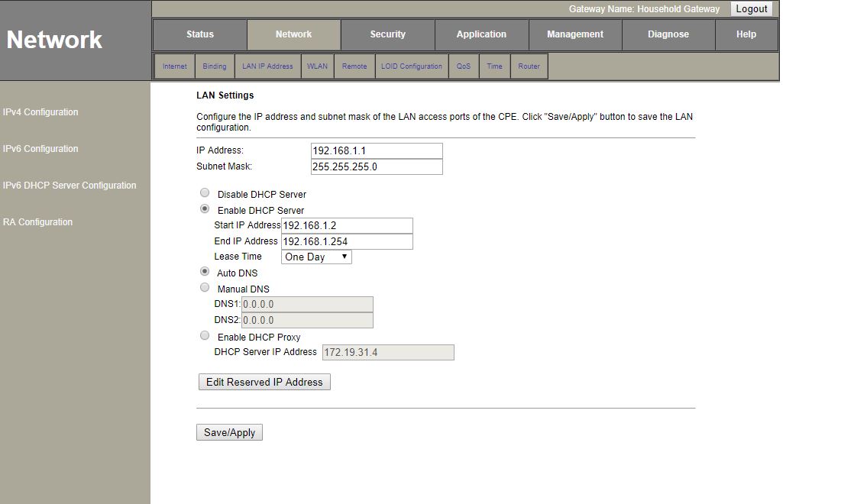The width and height of the screenshot is (867, 504).
Task: Switch to the Status tab
Action: (x=200, y=34)
